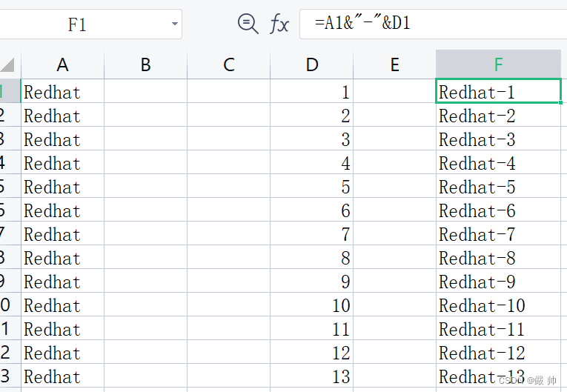Click column D cell with value 7
Viewport: 567px width, 392px height.
click(312, 233)
